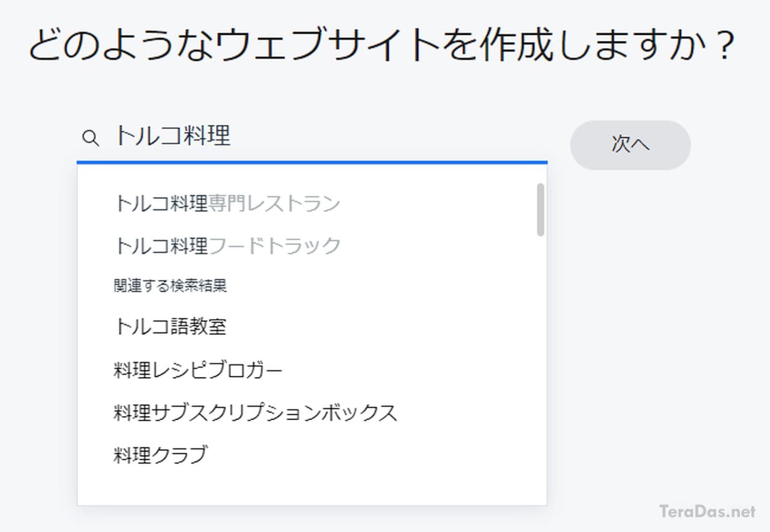Click the gray 専門レストラン autocomplete text

click(x=274, y=204)
